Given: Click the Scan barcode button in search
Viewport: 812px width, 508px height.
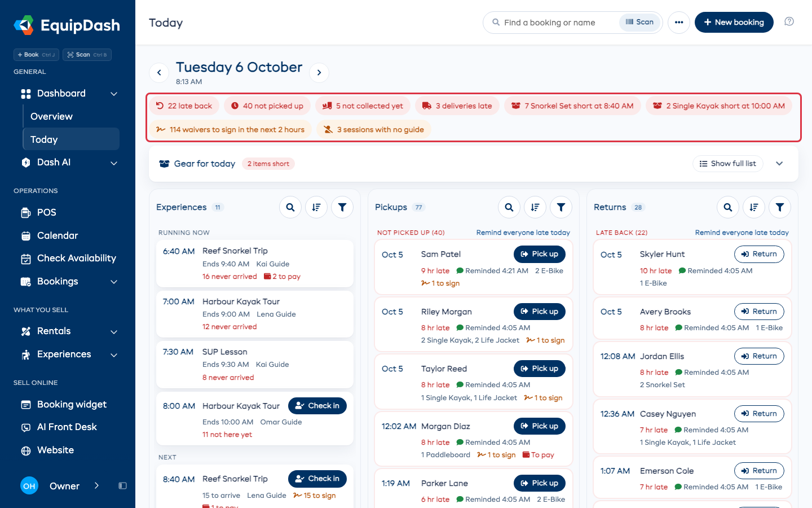Looking at the screenshot, I should click(639, 22).
